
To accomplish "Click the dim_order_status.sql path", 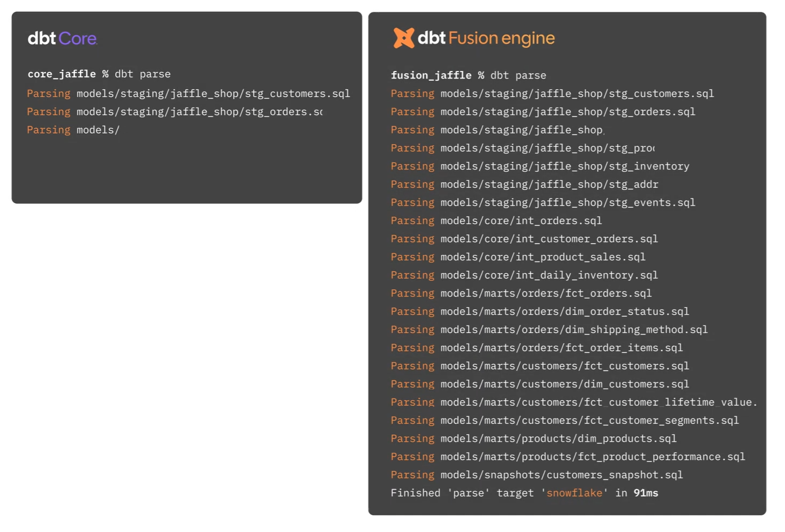I will tap(565, 311).
